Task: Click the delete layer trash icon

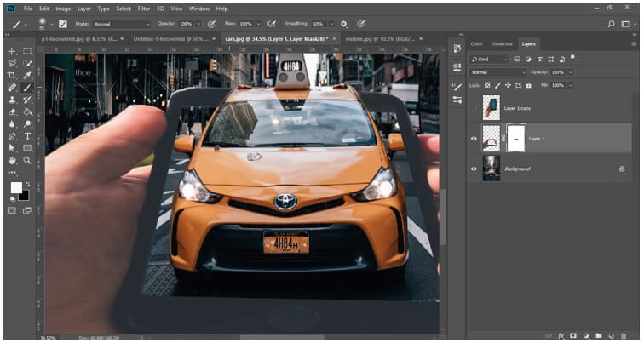Action: pos(624,335)
